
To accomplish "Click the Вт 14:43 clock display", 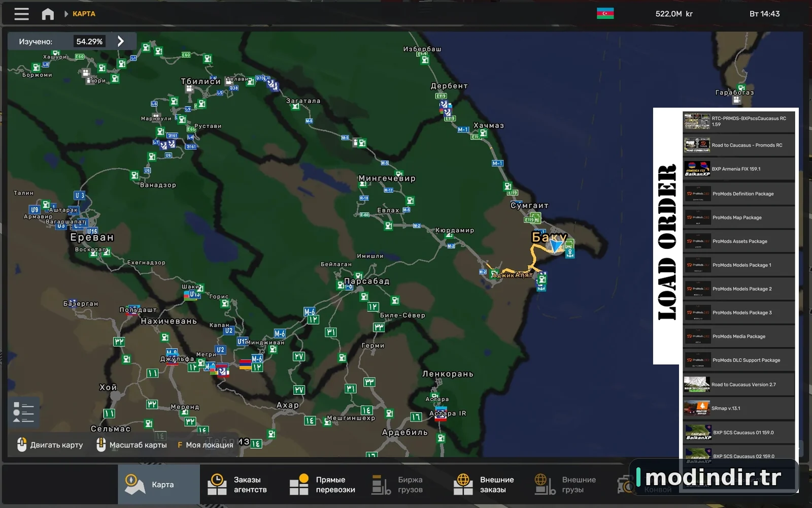I will [x=764, y=14].
